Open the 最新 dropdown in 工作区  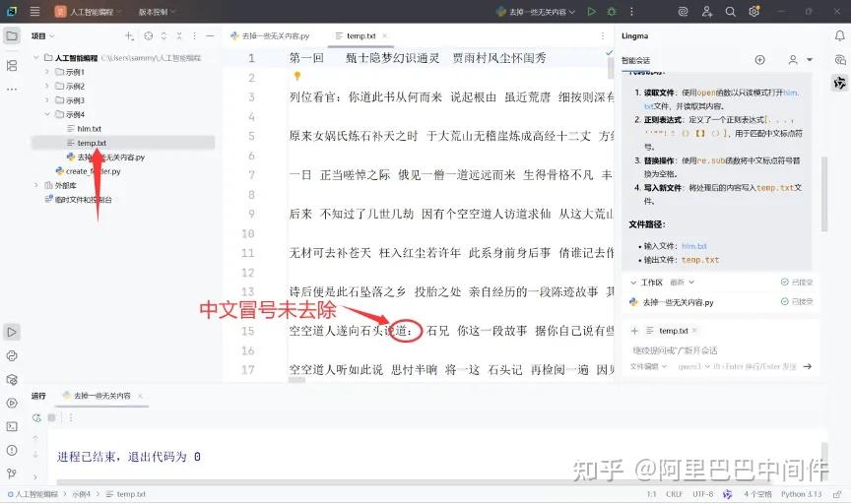(x=683, y=283)
